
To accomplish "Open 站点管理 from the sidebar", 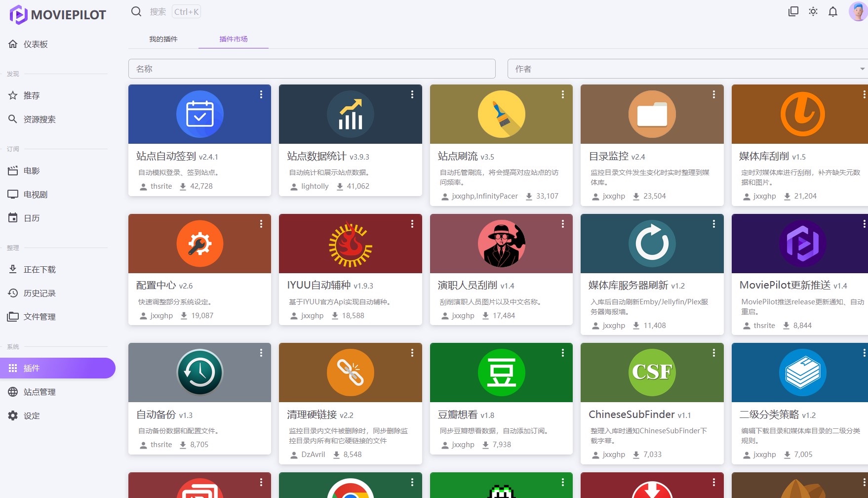I will click(39, 392).
